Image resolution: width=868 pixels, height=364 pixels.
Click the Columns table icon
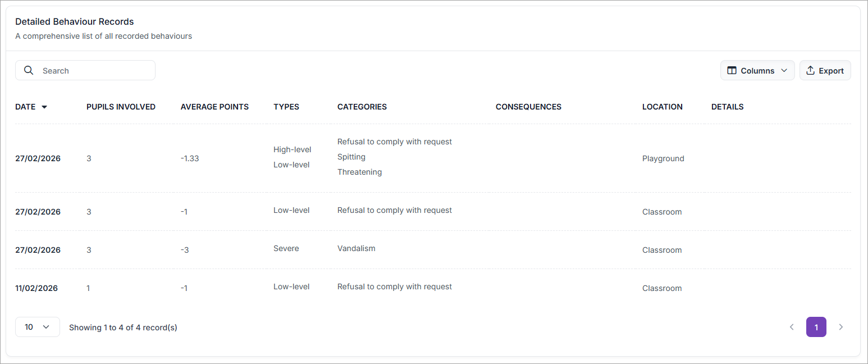click(x=732, y=71)
